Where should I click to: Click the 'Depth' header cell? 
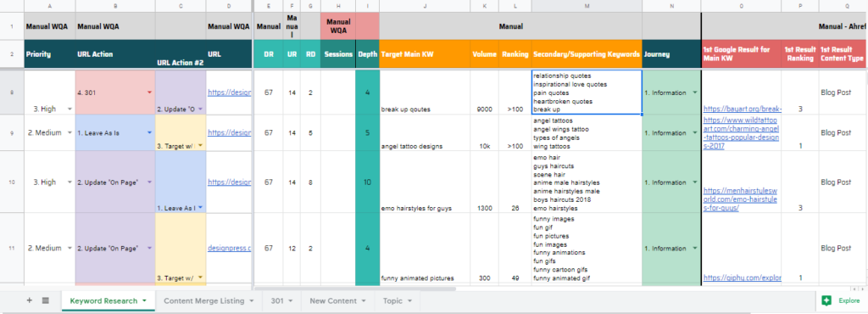368,54
